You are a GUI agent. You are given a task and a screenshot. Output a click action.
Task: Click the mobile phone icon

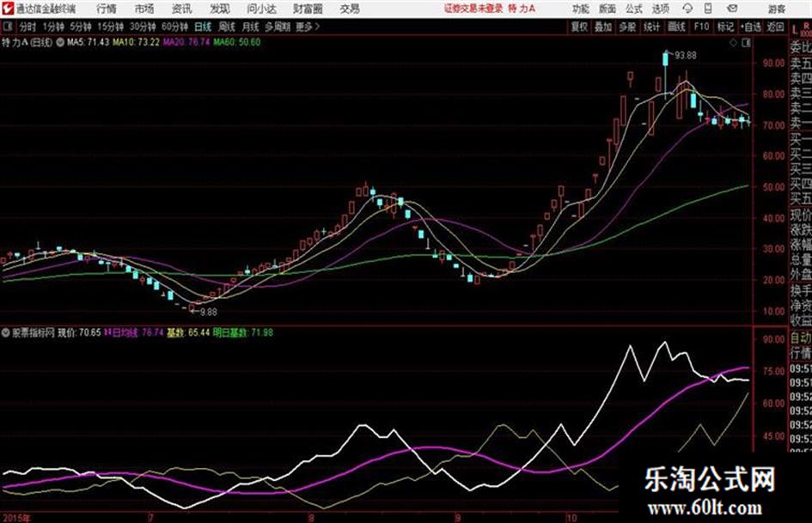[708, 9]
